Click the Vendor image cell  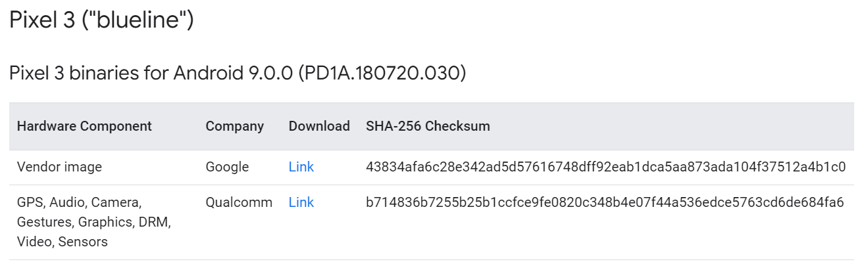(59, 167)
